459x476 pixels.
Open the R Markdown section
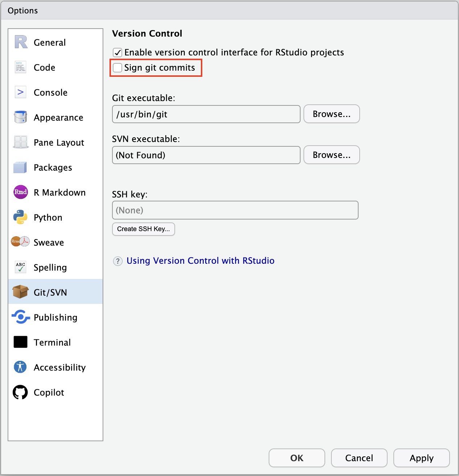55,192
